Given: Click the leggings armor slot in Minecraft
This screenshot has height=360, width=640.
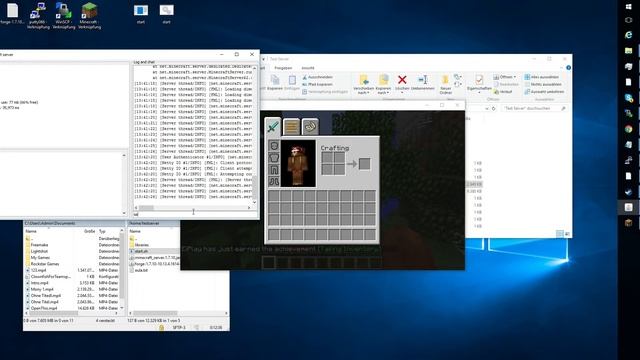Looking at the screenshot, I should tap(274, 169).
